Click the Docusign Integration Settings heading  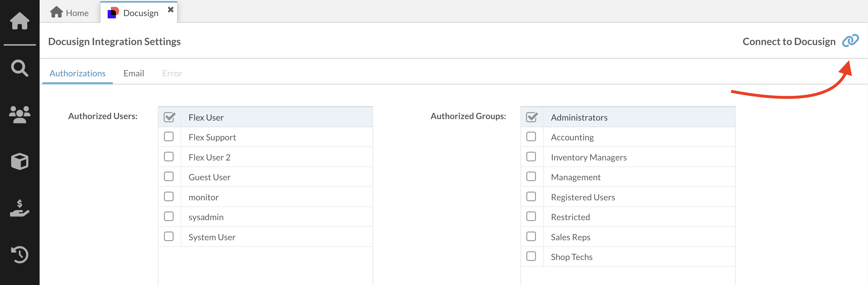(114, 41)
